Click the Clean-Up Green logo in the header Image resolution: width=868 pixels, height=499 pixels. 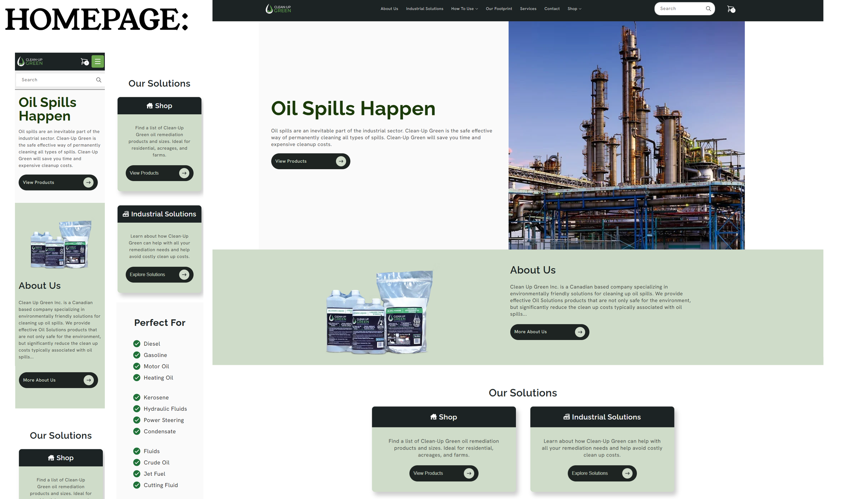pos(278,8)
